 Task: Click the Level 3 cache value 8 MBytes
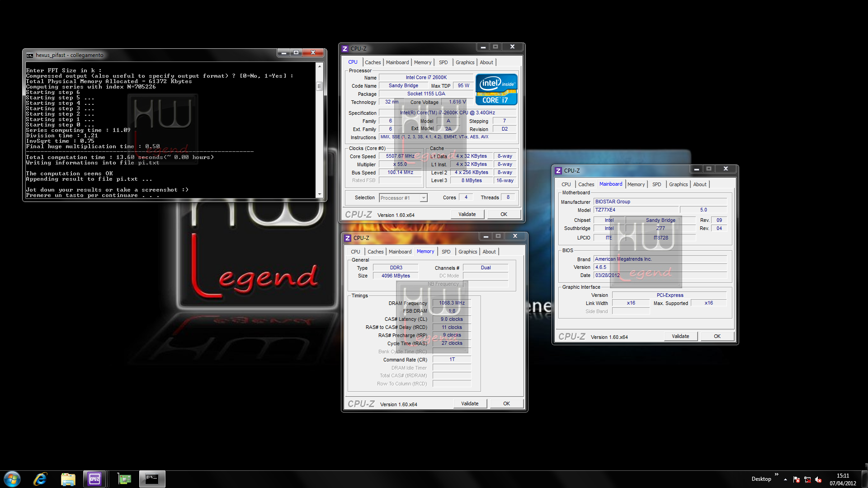[471, 181]
